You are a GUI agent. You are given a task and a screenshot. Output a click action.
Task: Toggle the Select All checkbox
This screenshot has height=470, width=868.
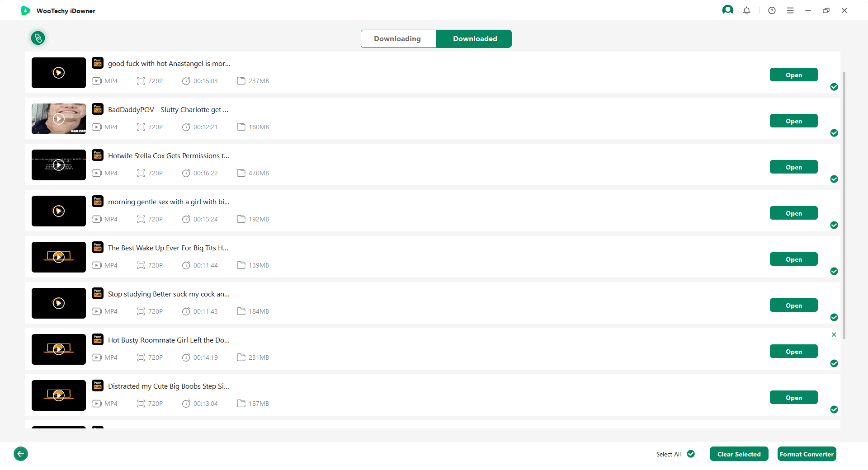point(691,454)
